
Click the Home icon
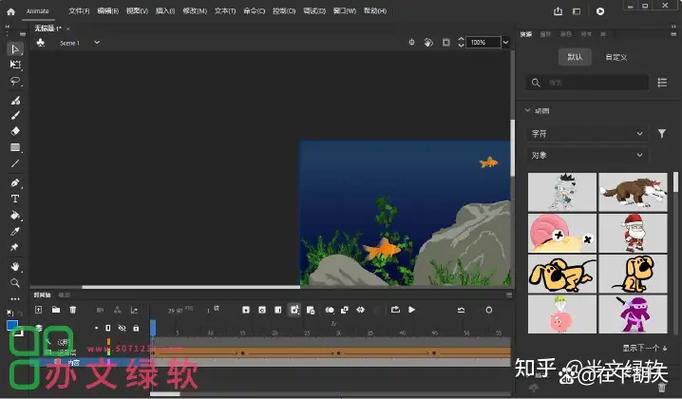(11, 12)
